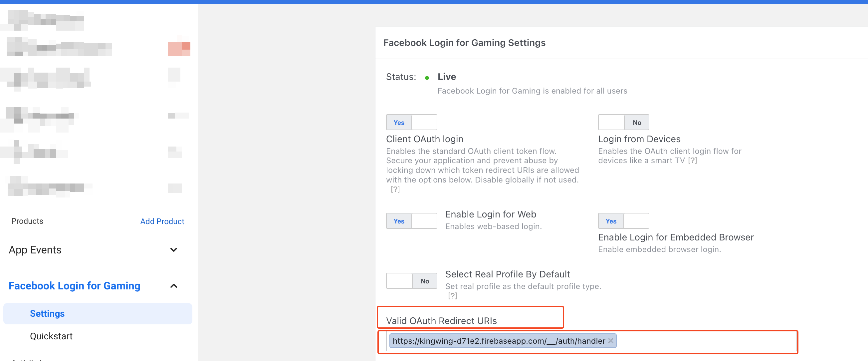Toggle Select Real Profile By Default switch
The width and height of the screenshot is (868, 361).
click(411, 281)
